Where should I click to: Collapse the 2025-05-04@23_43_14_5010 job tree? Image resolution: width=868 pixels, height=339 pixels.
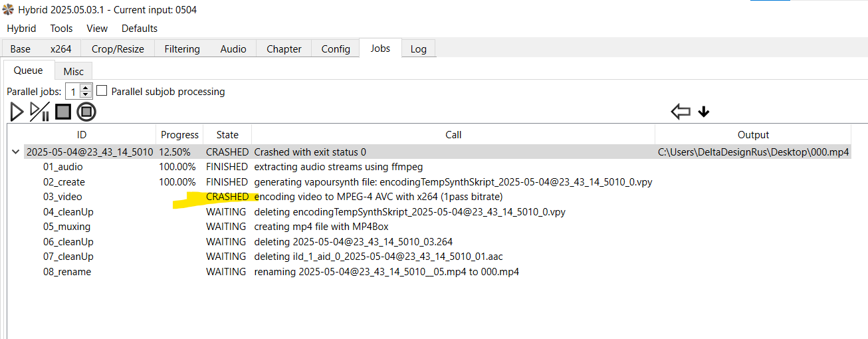[15, 152]
